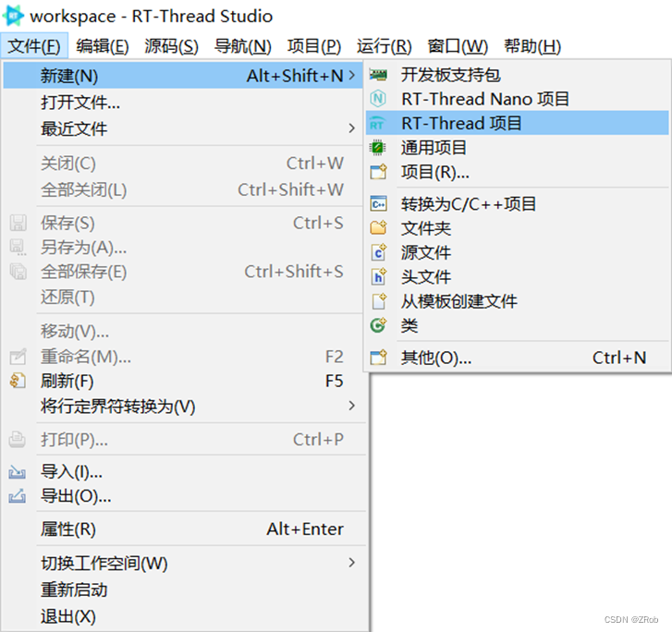Select 转换为C/C++项目 entry
This screenshot has width=672, height=632.
pyautogui.click(x=518, y=204)
